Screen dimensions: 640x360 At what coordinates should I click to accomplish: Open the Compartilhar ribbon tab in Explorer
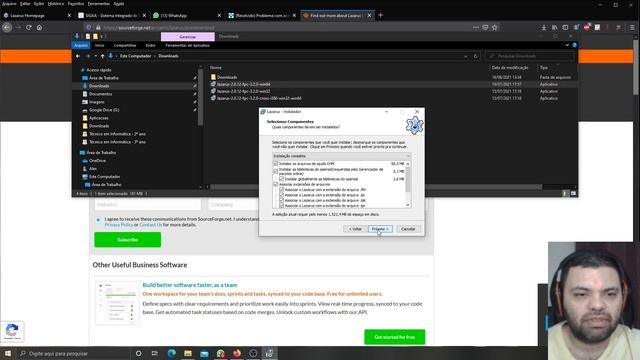125,45
